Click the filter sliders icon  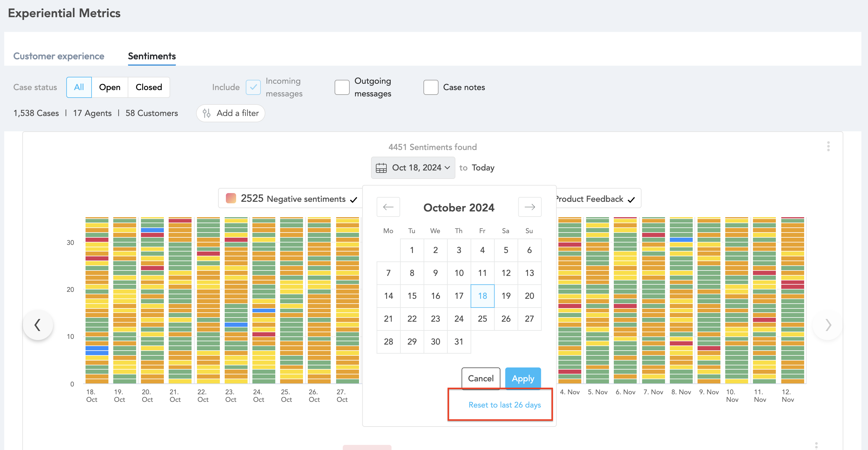(x=207, y=113)
